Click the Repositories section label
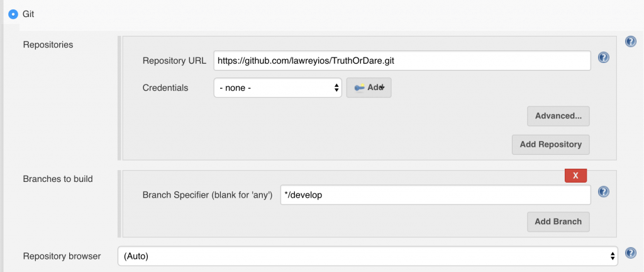Screen dimensions: 644x272 coord(48,45)
